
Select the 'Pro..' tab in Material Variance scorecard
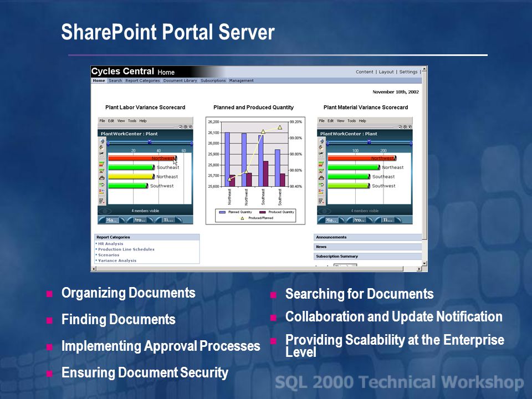click(359, 220)
